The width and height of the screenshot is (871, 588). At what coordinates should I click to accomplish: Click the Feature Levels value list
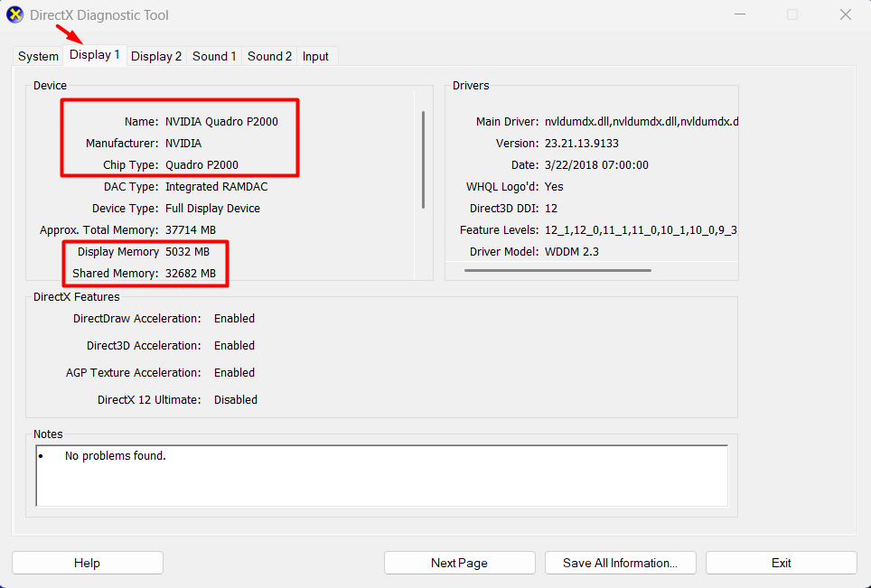pos(641,229)
